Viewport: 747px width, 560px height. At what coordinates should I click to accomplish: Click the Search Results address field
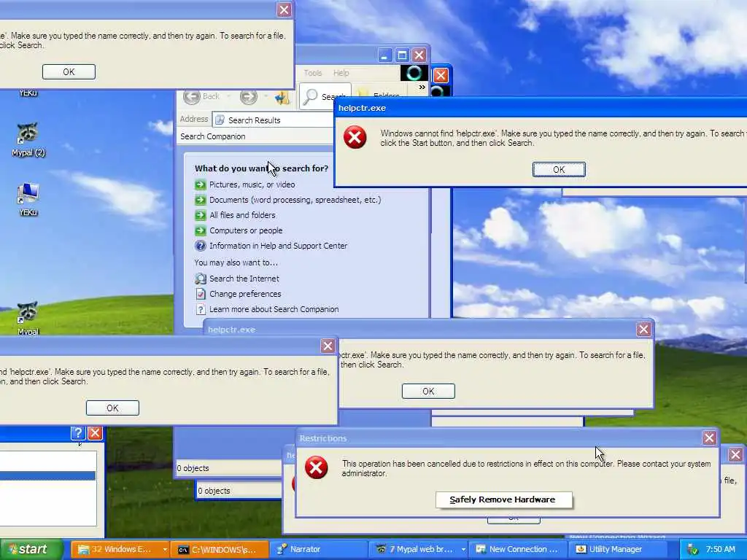[274, 120]
